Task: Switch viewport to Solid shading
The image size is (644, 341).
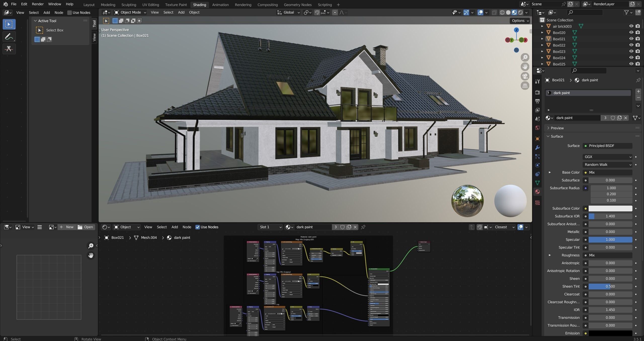Action: 508,12
